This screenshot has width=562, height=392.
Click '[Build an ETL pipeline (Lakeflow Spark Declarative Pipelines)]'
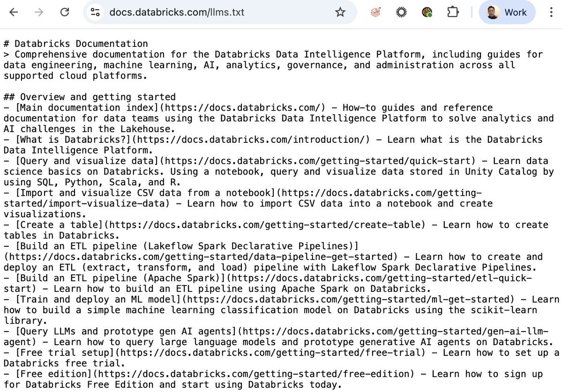[187, 246]
